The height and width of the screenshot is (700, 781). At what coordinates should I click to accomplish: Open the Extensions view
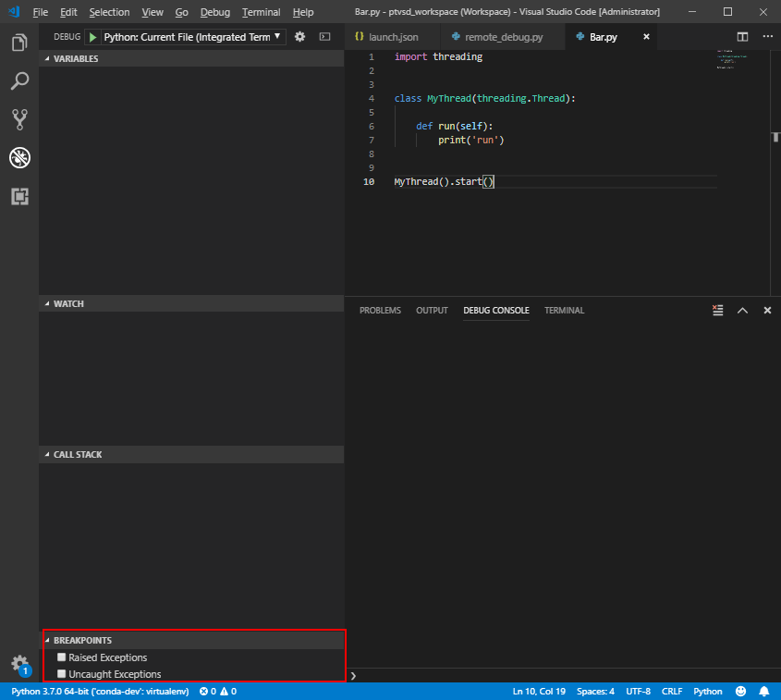coord(19,196)
